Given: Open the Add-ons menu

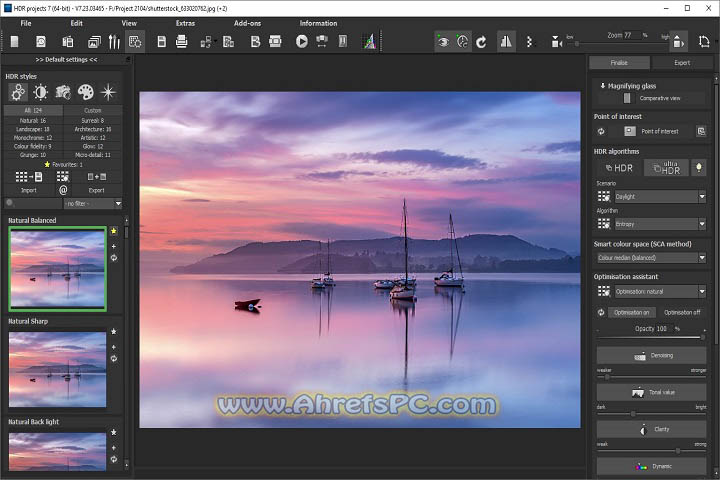Looking at the screenshot, I should [x=247, y=23].
